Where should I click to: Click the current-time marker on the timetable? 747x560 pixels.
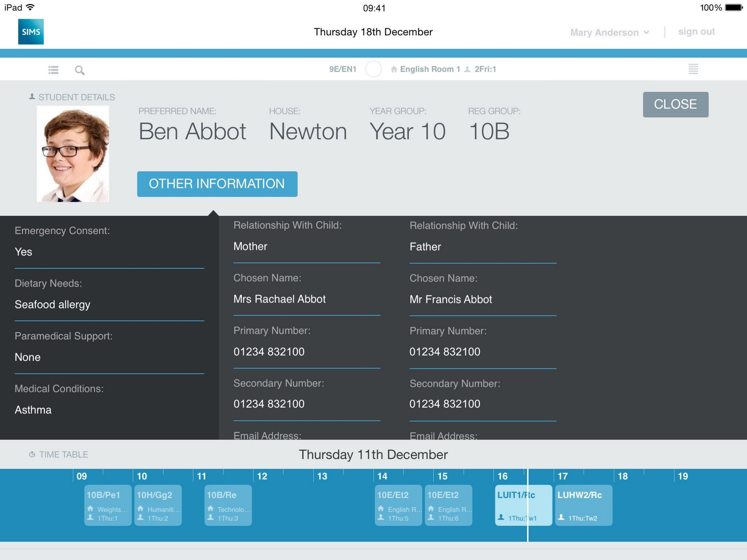coord(528,534)
